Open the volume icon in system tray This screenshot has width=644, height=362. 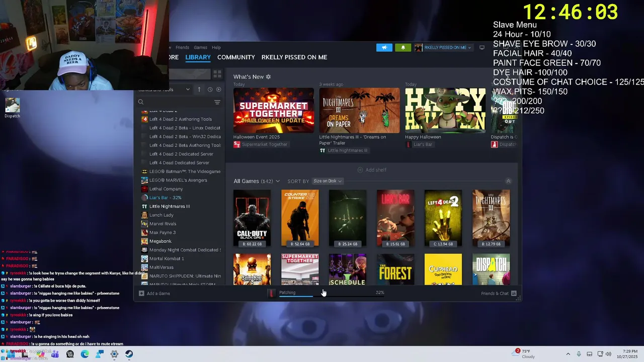click(608, 354)
